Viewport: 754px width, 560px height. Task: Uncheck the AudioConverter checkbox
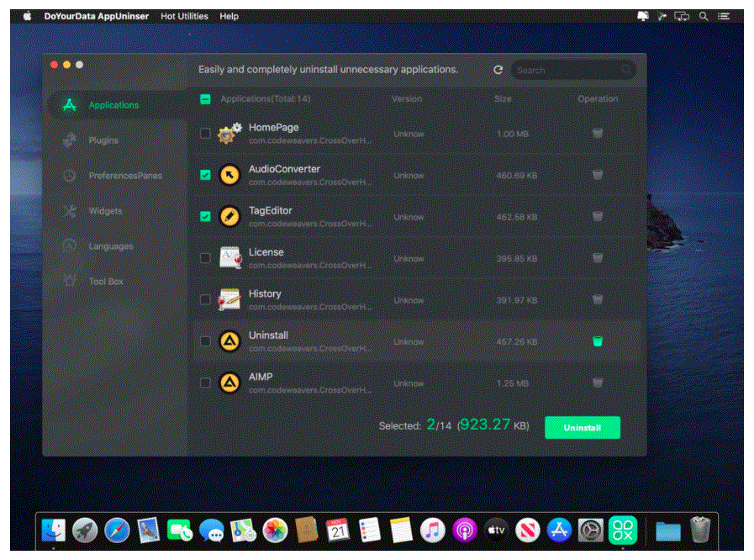205,175
